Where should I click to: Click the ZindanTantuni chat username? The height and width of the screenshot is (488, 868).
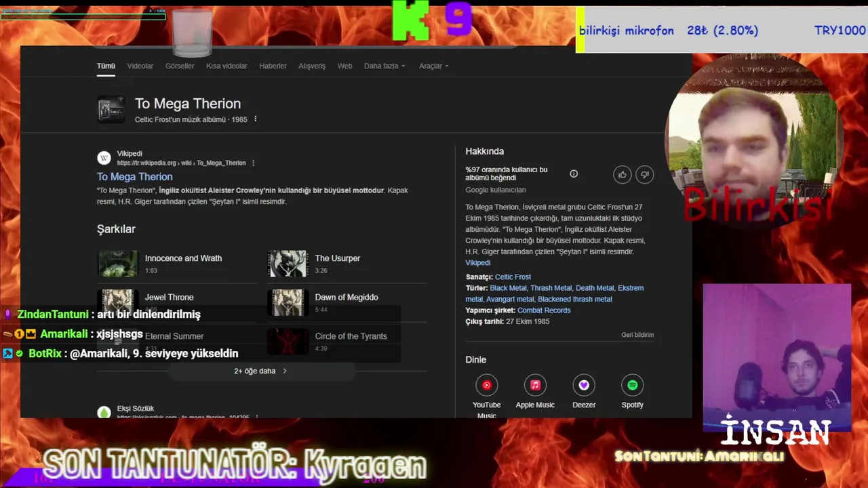point(52,314)
